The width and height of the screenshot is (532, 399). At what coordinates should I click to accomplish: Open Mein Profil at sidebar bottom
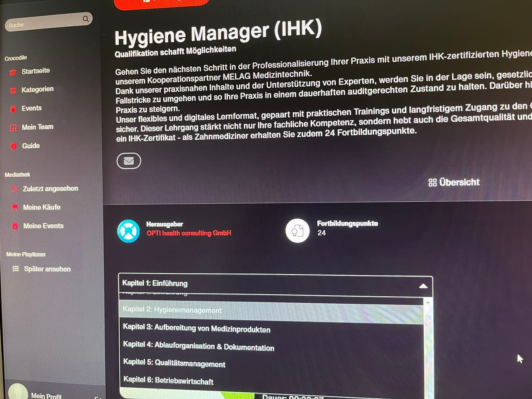[x=46, y=395]
